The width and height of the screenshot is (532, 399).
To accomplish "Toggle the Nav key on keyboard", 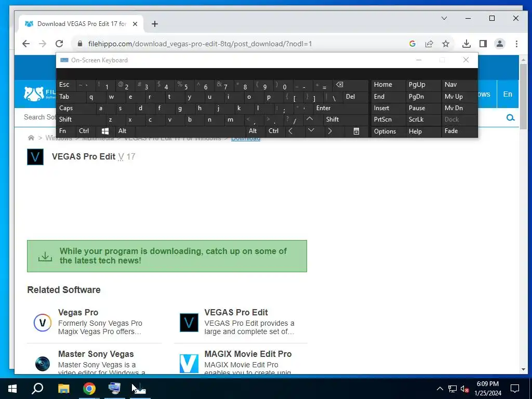I will pos(459,85).
